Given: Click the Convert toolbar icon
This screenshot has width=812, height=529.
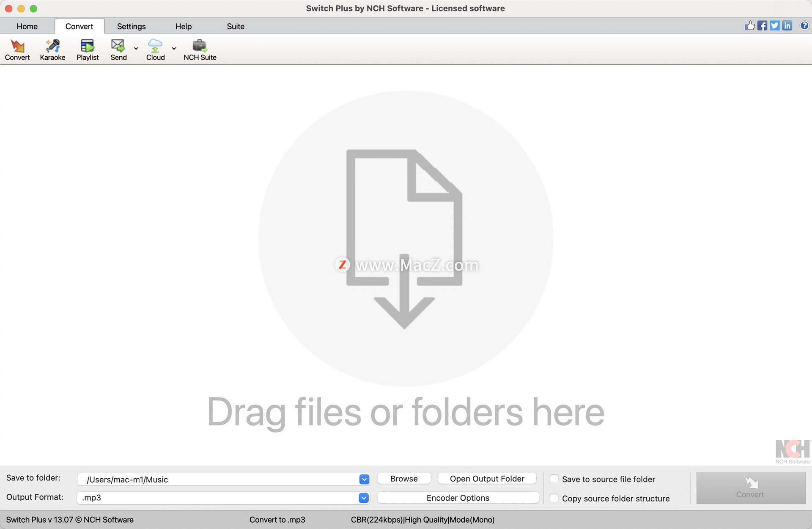Looking at the screenshot, I should [17, 50].
